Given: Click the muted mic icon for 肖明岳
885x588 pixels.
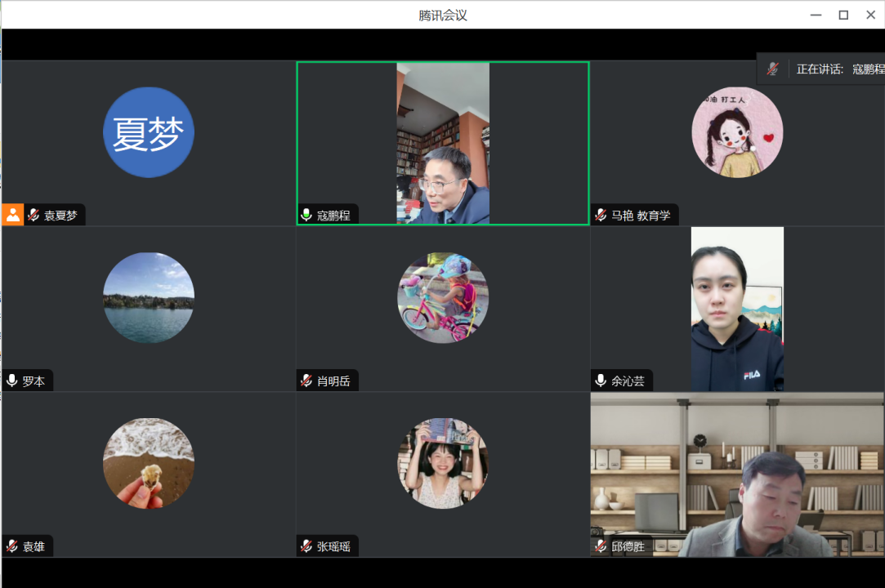Looking at the screenshot, I should pos(306,381).
